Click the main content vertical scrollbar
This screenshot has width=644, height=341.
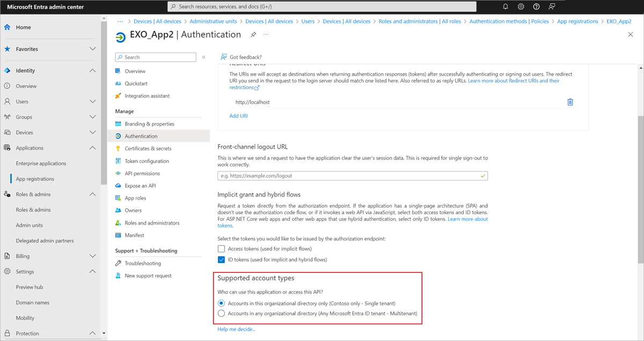pyautogui.click(x=640, y=189)
